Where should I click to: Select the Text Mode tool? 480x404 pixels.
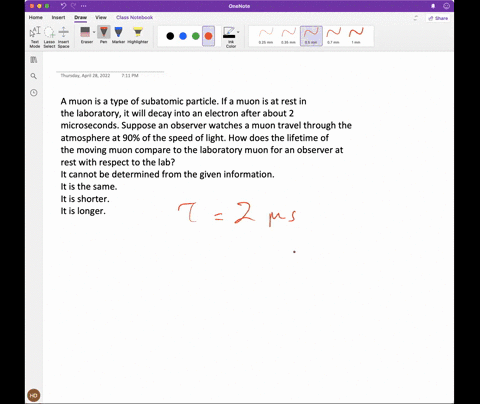pyautogui.click(x=35, y=37)
